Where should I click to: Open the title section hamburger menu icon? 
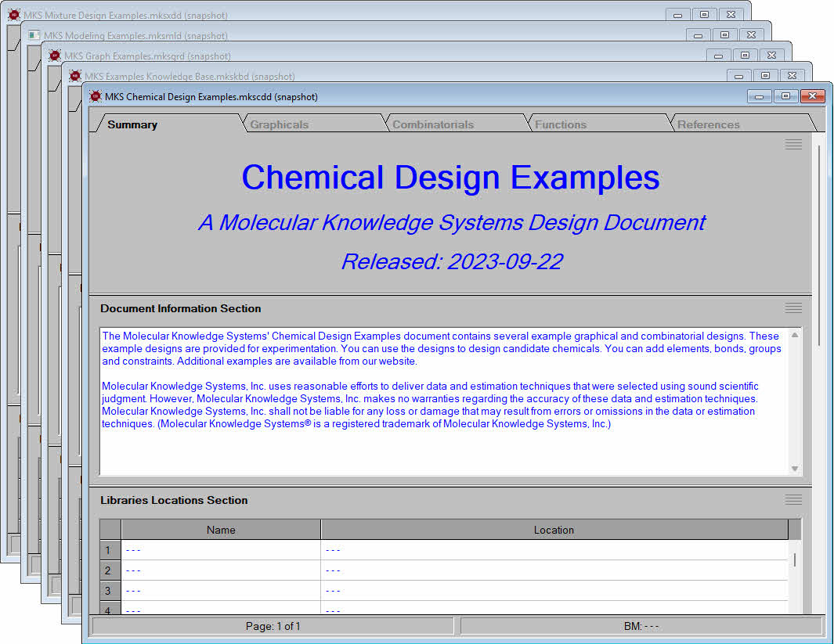[793, 145]
